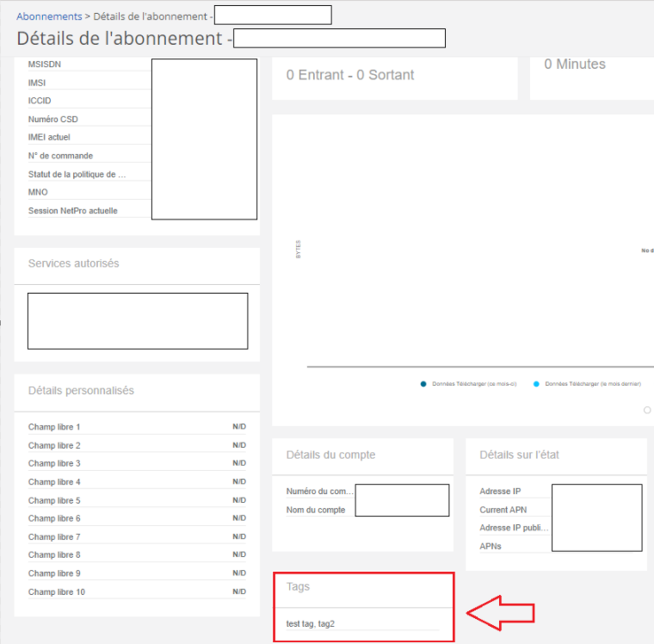654x644 pixels.
Task: Click the Numéro du compte label
Action: point(320,492)
